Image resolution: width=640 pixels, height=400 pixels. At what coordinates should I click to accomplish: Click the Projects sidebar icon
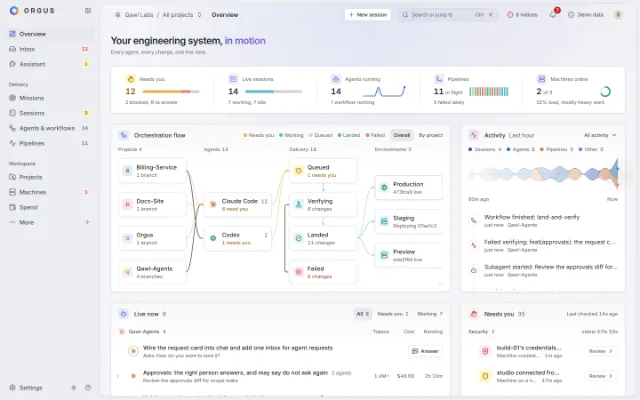[x=12, y=177]
